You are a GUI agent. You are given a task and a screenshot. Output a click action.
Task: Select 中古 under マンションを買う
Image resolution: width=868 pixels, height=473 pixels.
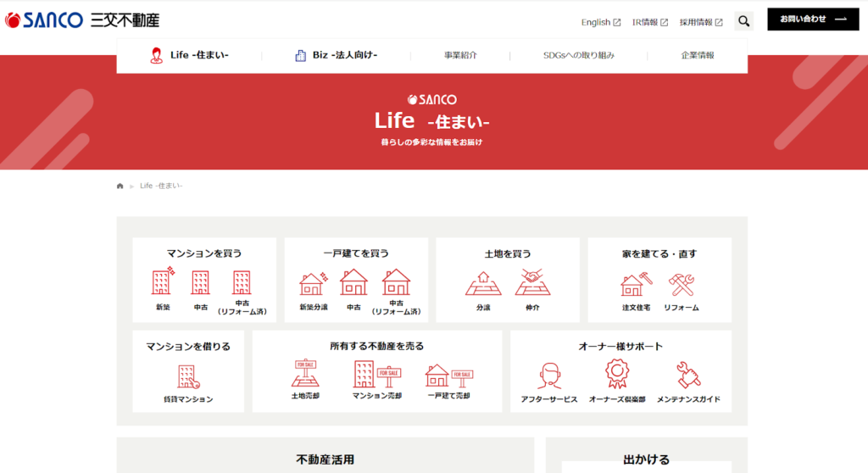click(200, 290)
